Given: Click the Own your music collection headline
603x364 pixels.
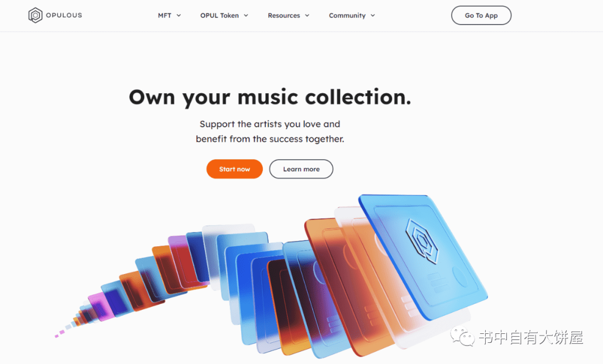Looking at the screenshot, I should coord(270,97).
